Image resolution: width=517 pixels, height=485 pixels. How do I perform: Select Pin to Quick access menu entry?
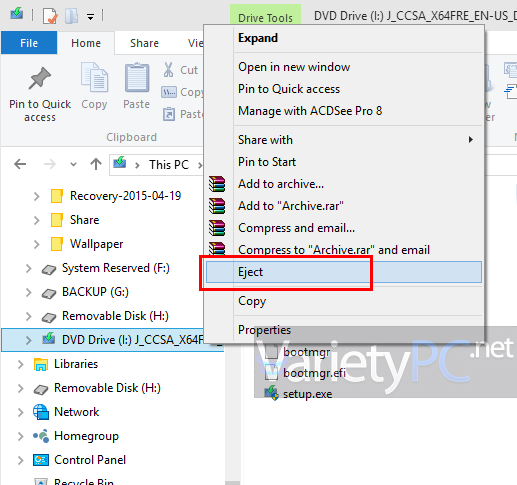point(344,89)
